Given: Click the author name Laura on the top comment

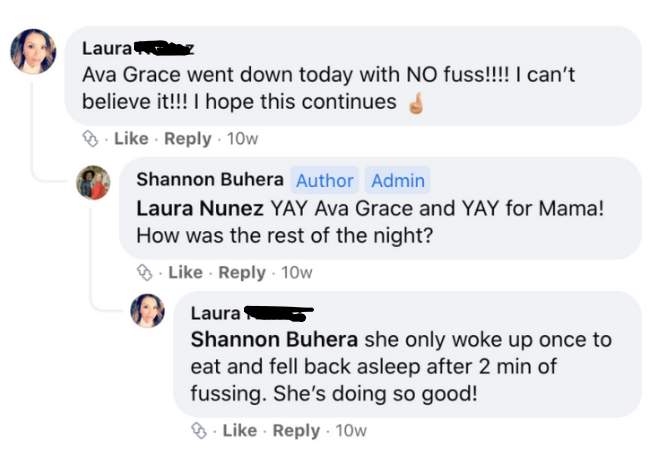Looking at the screenshot, I should tap(106, 49).
